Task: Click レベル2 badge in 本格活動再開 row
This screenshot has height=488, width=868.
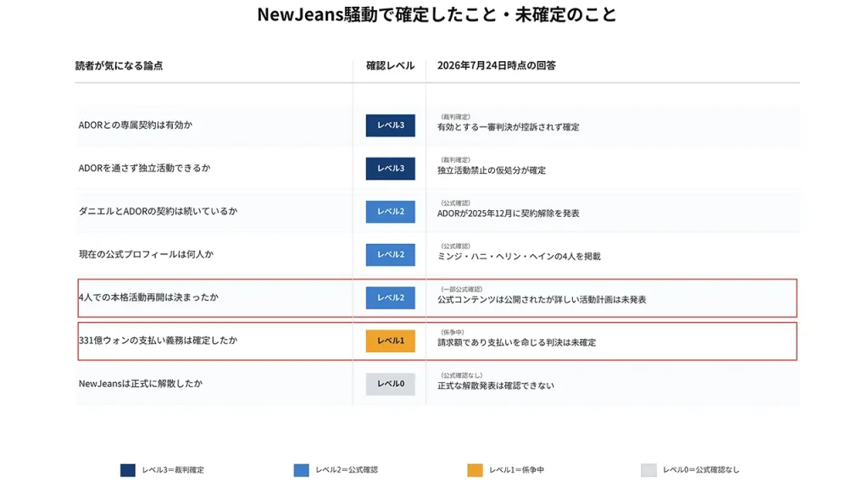Action: (390, 297)
